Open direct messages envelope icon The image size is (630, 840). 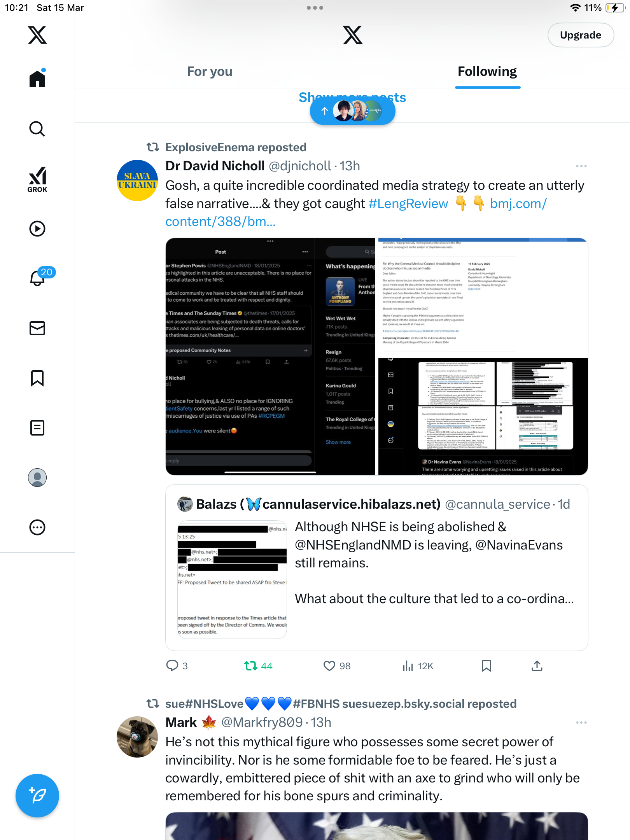(37, 328)
